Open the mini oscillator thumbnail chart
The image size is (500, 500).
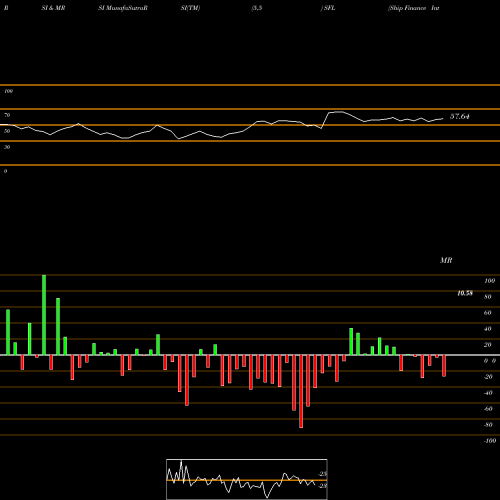247,479
